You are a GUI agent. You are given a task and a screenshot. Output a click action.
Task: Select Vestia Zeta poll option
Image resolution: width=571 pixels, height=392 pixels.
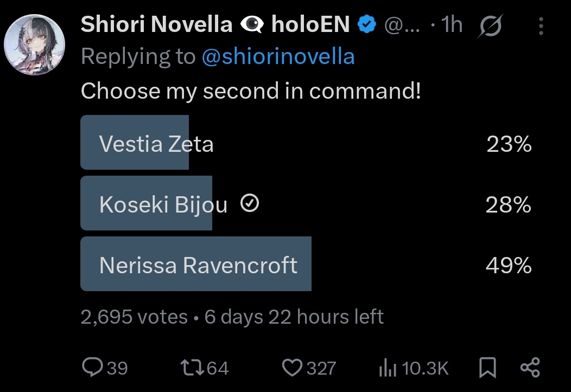click(x=156, y=144)
